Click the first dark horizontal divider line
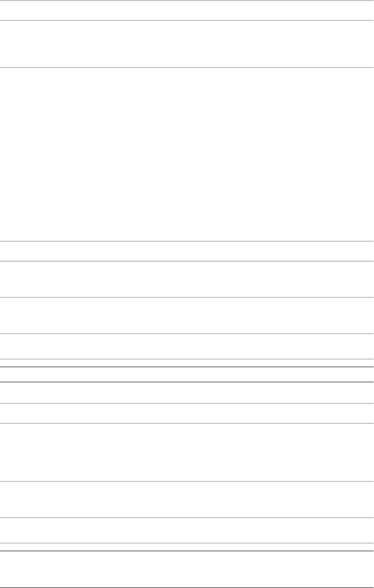374x588 pixels. (187, 367)
